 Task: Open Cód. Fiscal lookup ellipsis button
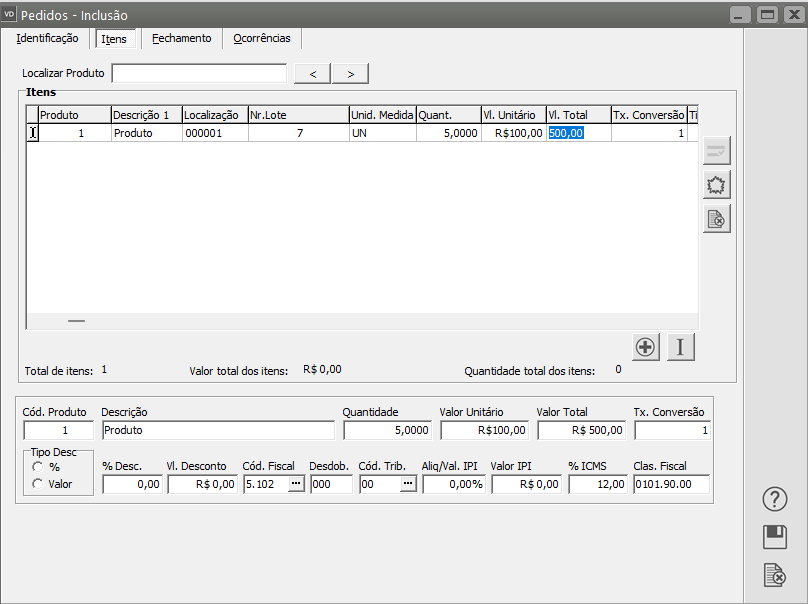(296, 484)
